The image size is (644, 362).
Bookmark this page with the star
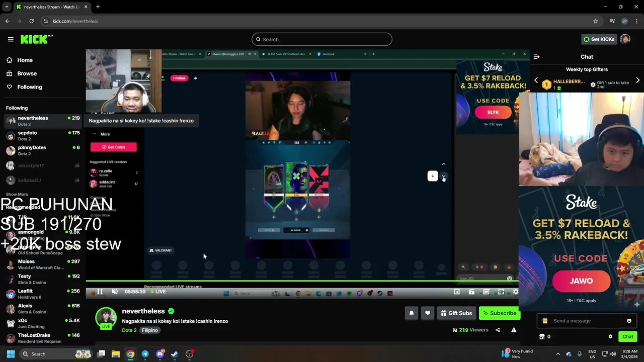(596, 21)
